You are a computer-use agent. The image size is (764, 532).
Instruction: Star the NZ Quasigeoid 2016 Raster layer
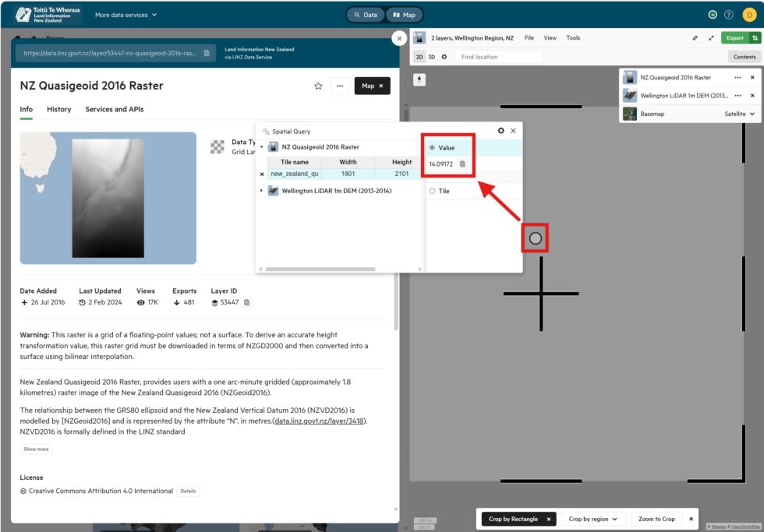click(x=318, y=86)
